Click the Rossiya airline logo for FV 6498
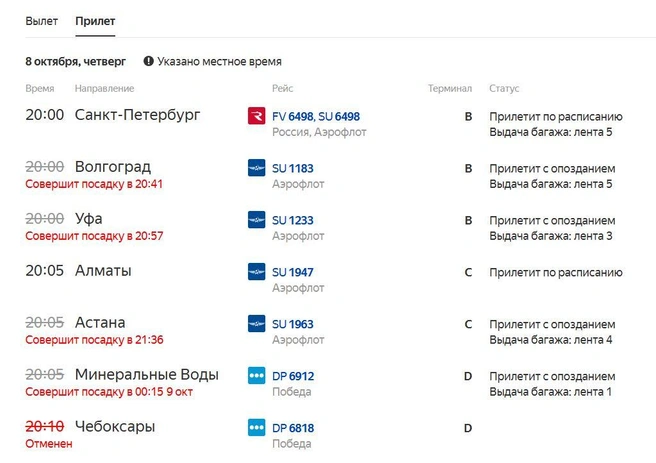This screenshot has height=463, width=656. point(256,116)
